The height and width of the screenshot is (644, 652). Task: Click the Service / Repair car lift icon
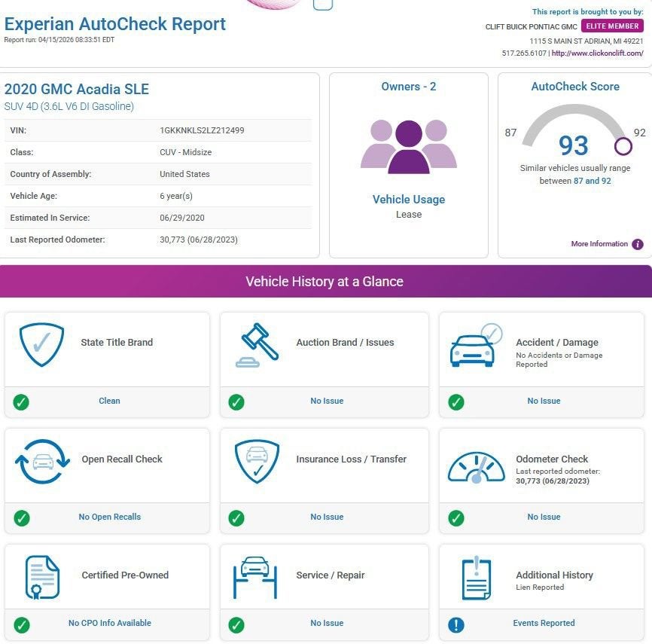[x=255, y=578]
